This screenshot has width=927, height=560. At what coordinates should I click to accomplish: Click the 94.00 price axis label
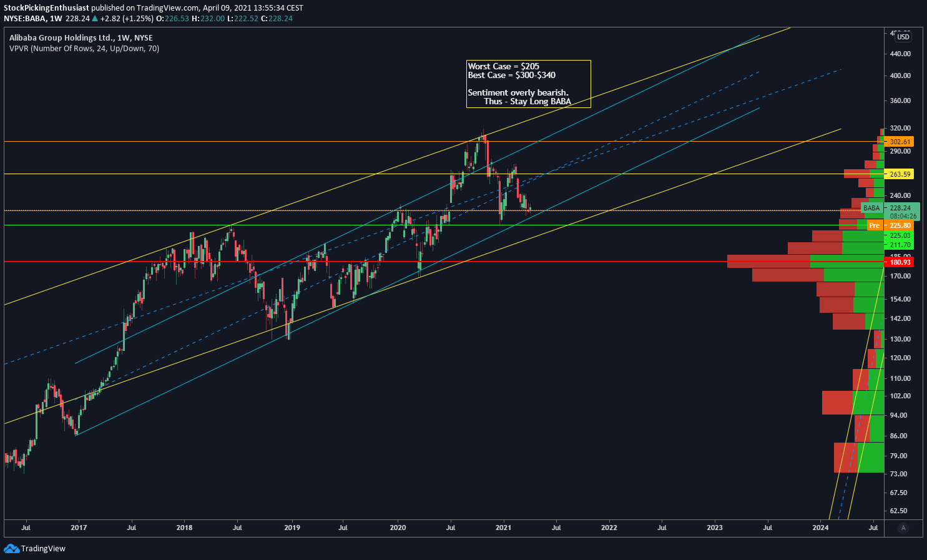(x=898, y=415)
